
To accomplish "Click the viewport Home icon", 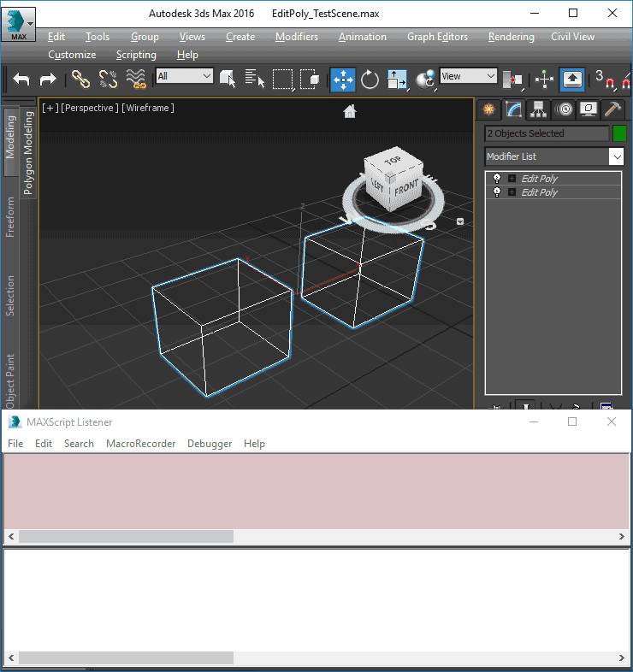I will tap(349, 112).
